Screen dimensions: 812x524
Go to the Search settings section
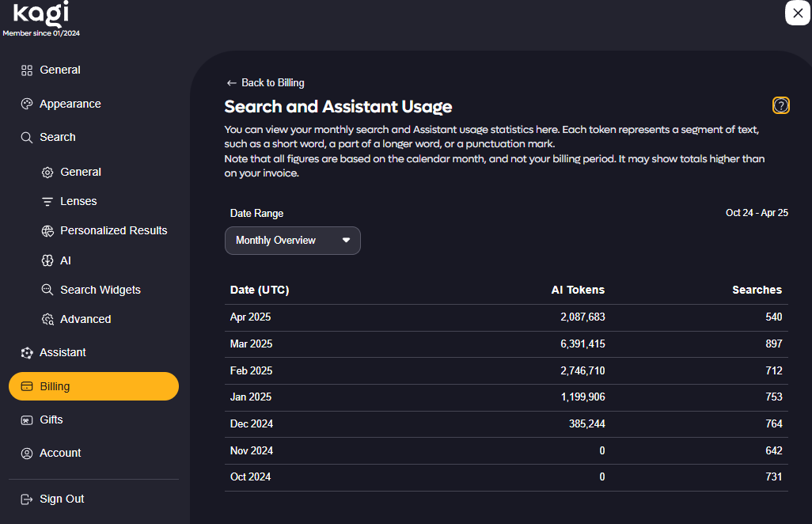click(x=58, y=137)
